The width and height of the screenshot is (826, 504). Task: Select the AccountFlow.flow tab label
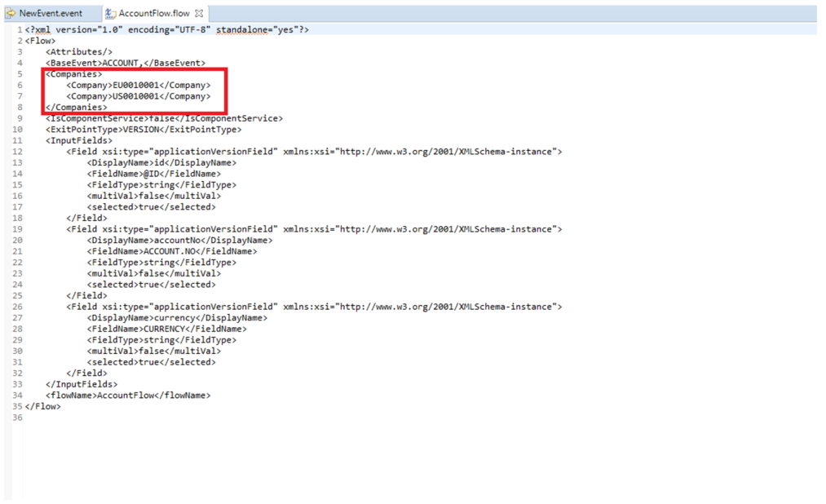coord(153,14)
